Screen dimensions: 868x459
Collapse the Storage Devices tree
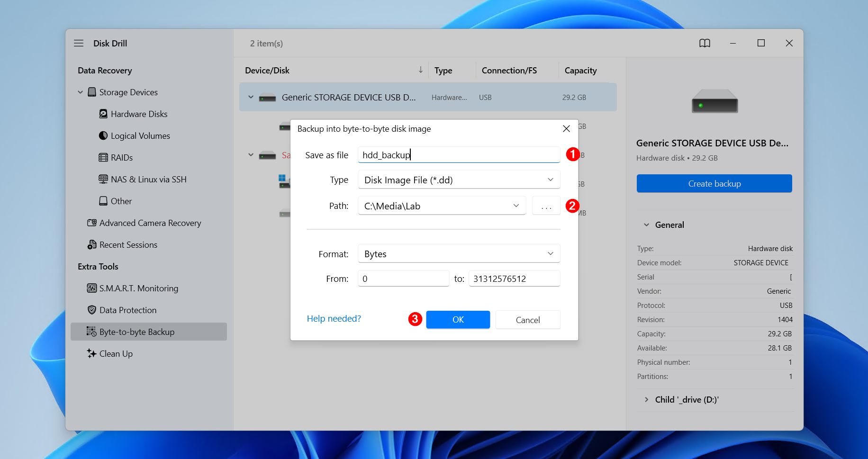pos(80,92)
